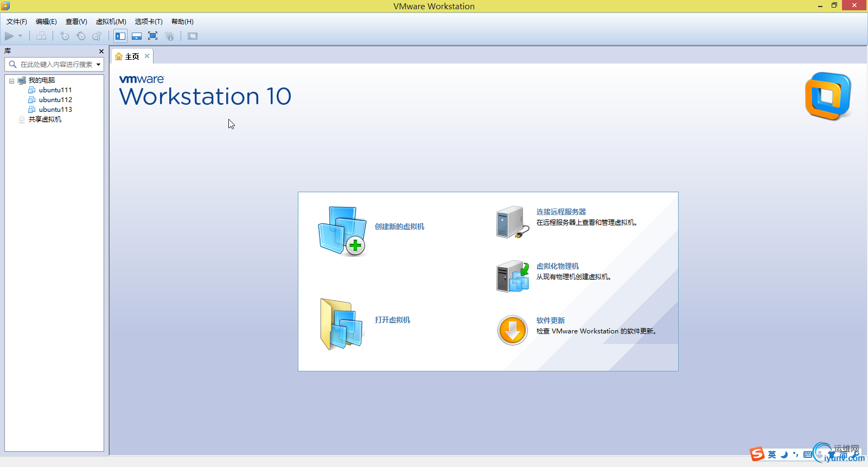Image resolution: width=868 pixels, height=467 pixels.
Task: Click the Sogou input method S logo
Action: [x=757, y=454]
